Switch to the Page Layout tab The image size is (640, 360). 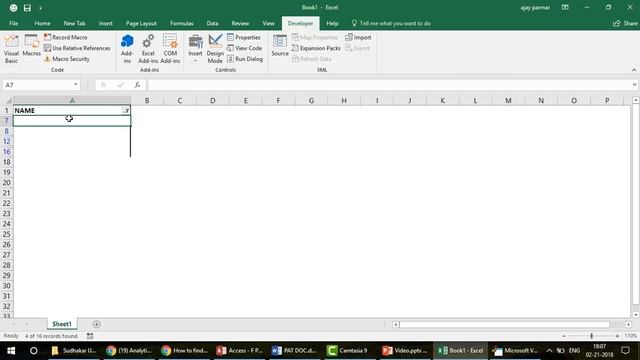[x=141, y=23]
